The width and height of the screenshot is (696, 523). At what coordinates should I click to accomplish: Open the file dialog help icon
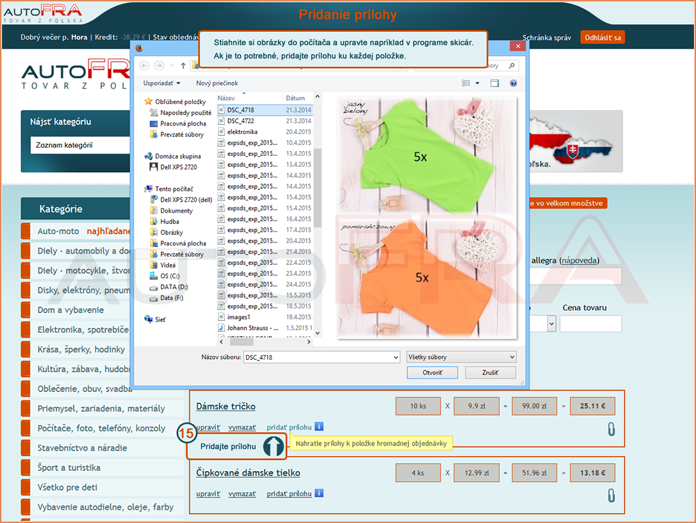point(513,83)
